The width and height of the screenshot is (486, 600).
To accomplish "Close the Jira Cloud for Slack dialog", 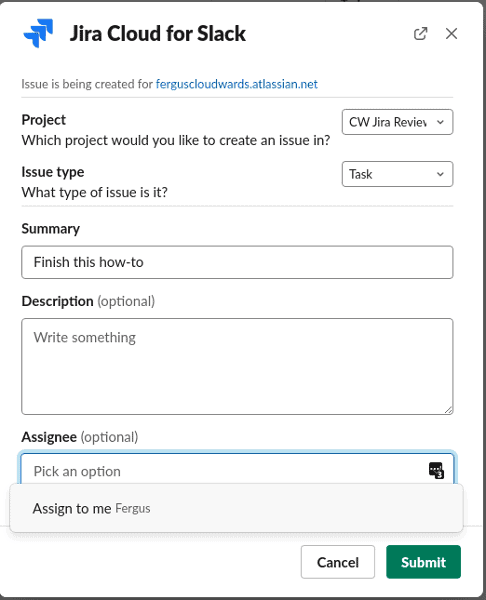I will [451, 33].
